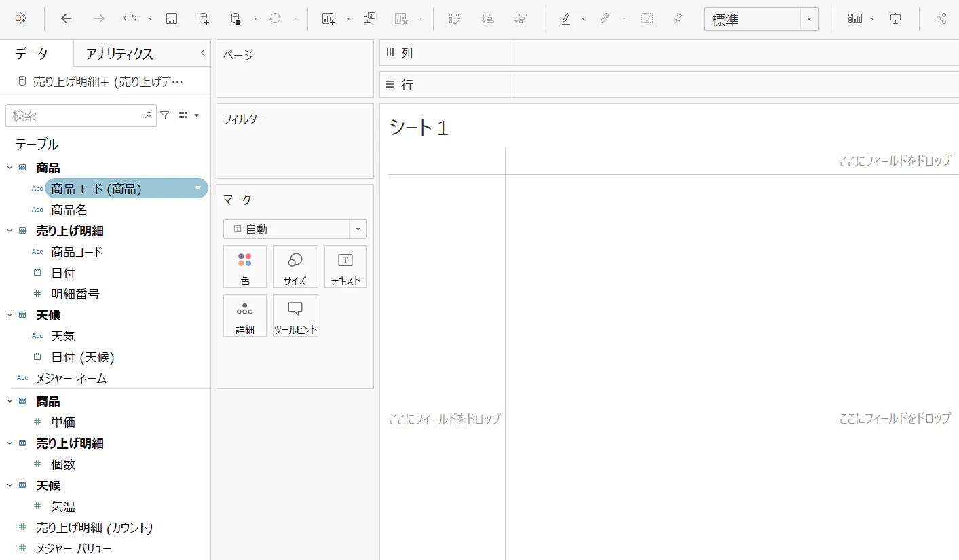Click the share workbook icon

[941, 19]
